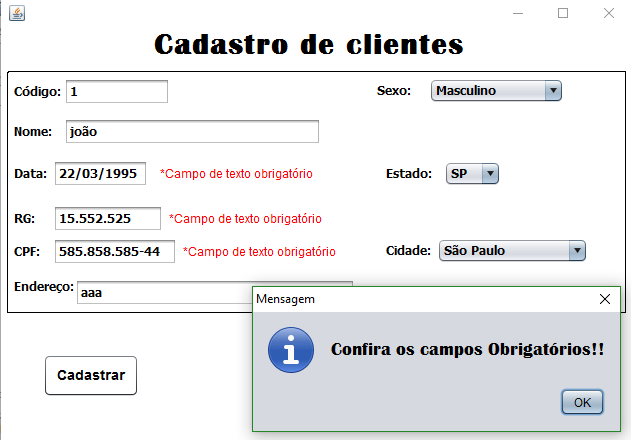Screen dimensions: 631x440
Task: Click the Cadastrar button
Action: [91, 375]
